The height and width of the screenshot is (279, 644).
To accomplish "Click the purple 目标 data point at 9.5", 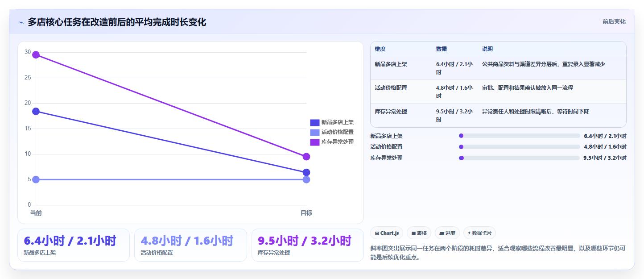I will pos(306,157).
